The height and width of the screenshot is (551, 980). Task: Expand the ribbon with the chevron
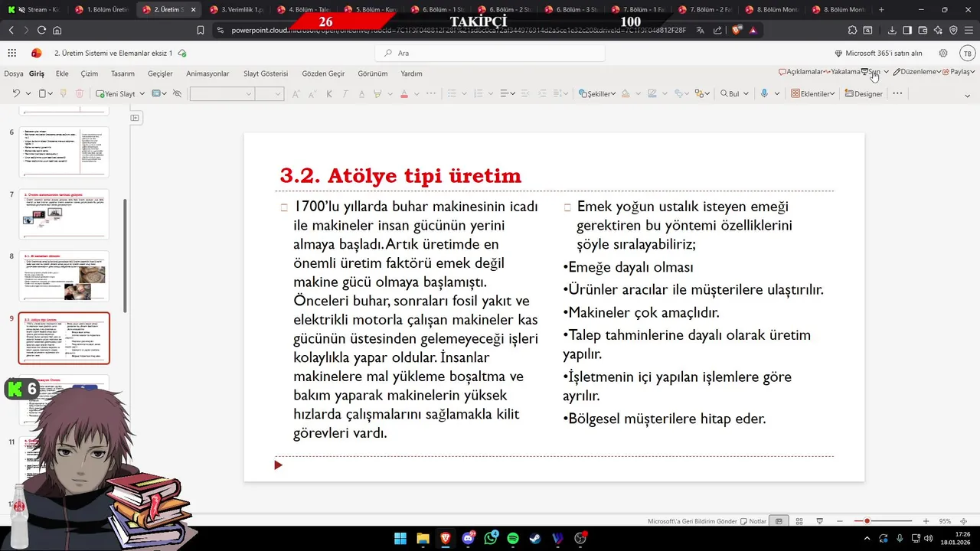coord(968,96)
